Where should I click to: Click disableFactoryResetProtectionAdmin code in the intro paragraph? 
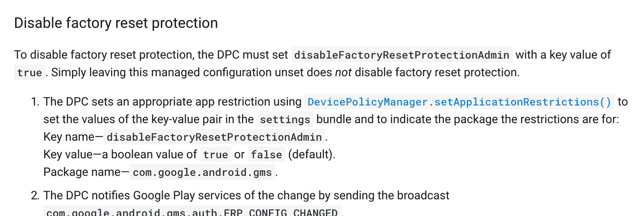(x=401, y=55)
